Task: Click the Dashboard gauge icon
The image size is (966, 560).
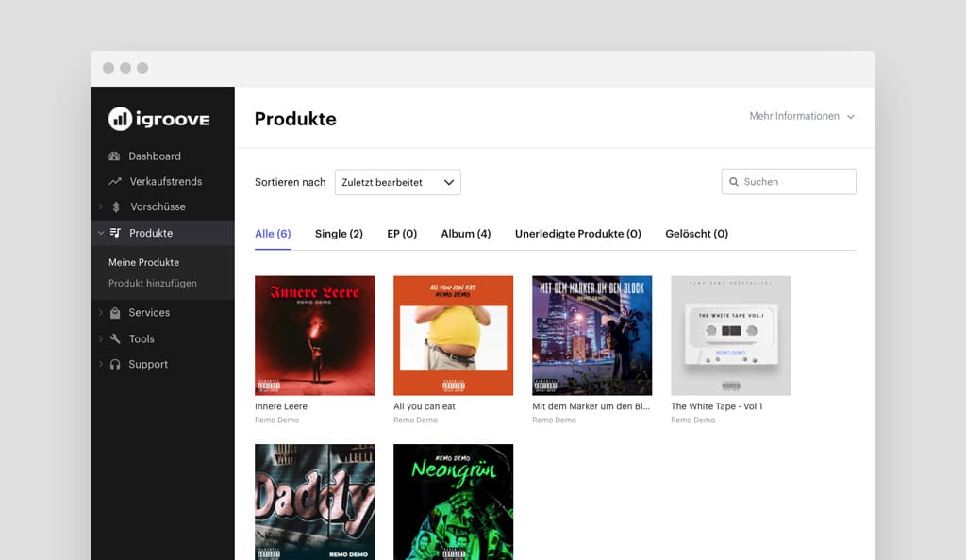Action: 114,156
